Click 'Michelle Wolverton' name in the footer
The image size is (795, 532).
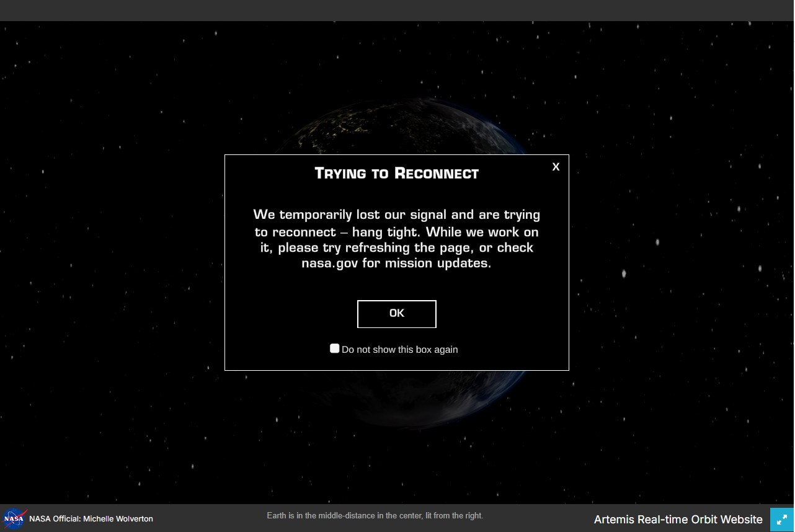click(x=118, y=519)
